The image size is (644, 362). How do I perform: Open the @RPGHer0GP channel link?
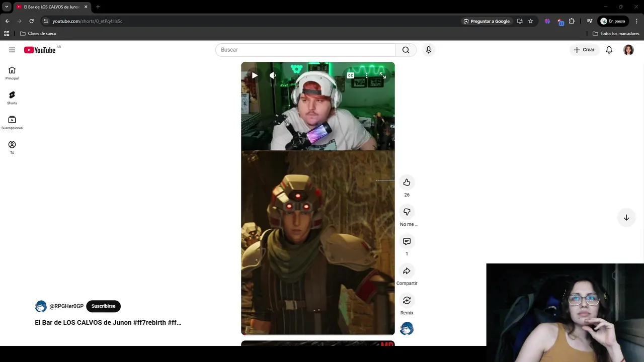tap(66, 306)
